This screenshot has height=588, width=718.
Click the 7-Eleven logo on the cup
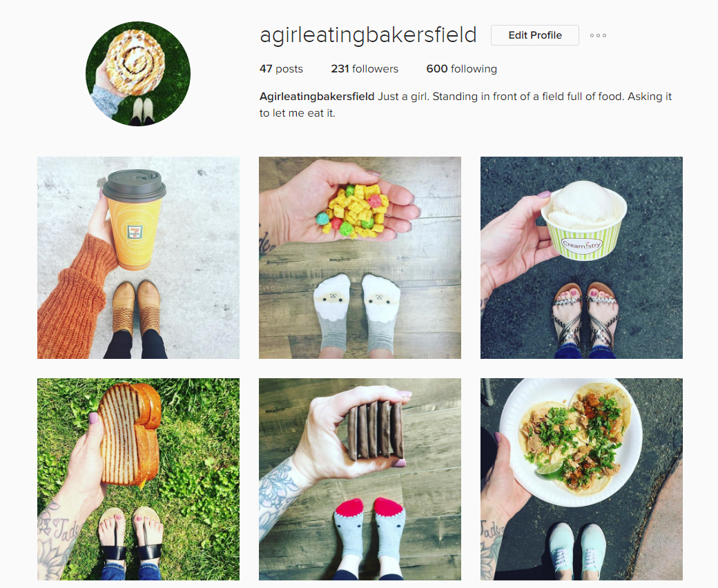pos(135,232)
